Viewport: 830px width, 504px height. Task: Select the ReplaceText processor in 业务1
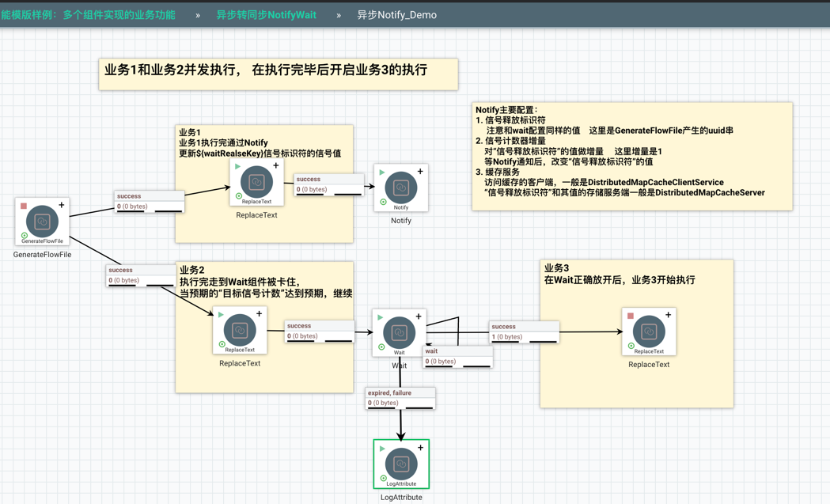[x=256, y=182]
